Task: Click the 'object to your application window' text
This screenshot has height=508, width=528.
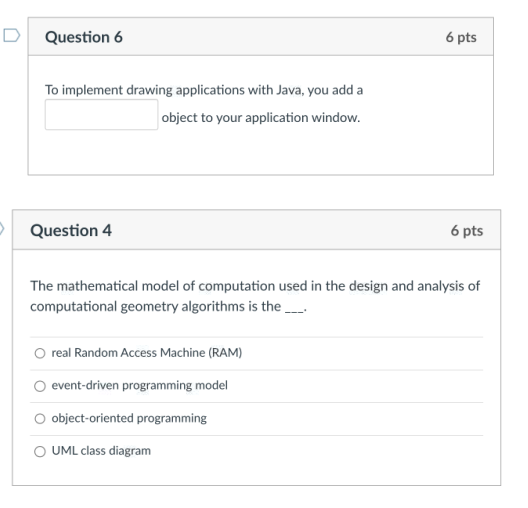Action: click(261, 117)
